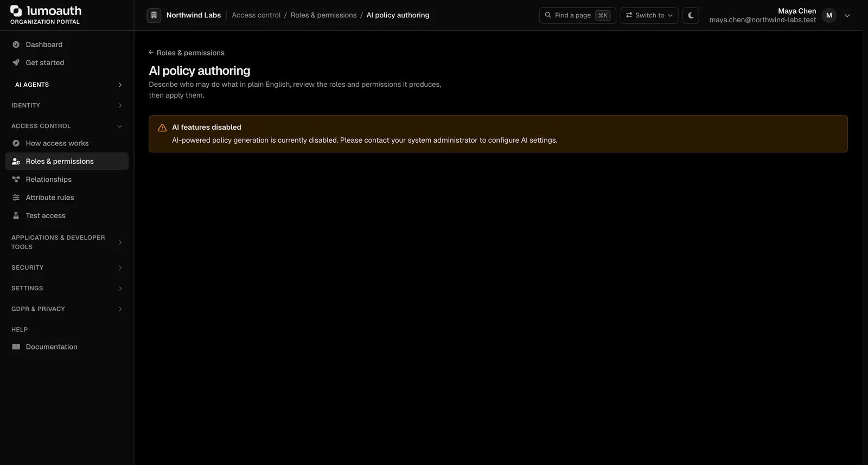Viewport: 868px width, 465px height.
Task: Toggle dark mode with the moon button
Action: 691,15
